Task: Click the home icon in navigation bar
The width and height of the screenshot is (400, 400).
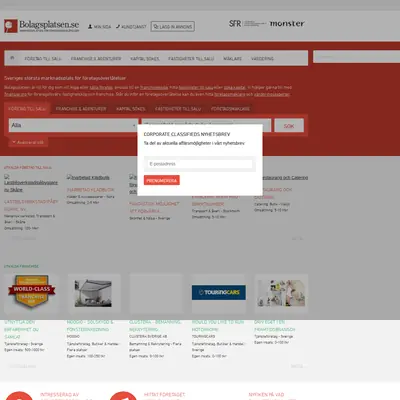Action: point(12,58)
